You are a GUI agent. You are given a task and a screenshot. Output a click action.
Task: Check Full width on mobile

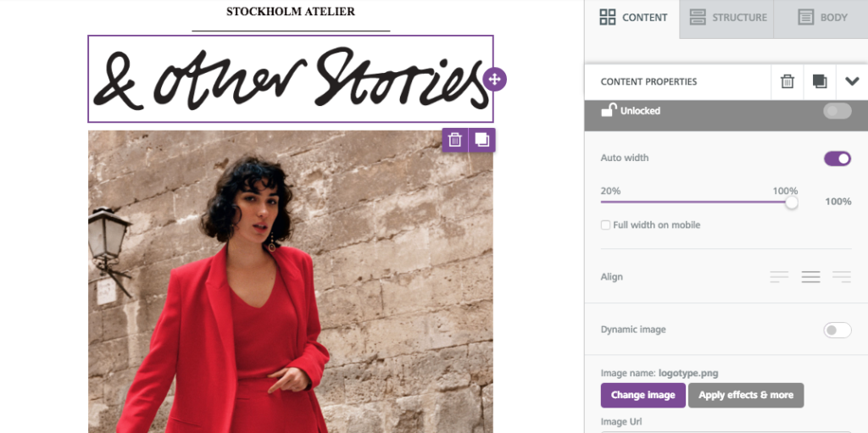point(605,225)
